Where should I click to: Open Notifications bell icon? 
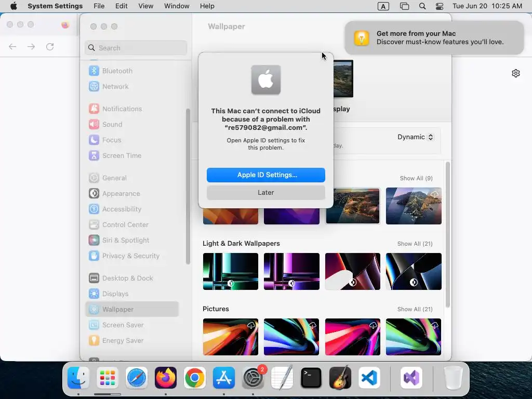[94, 109]
